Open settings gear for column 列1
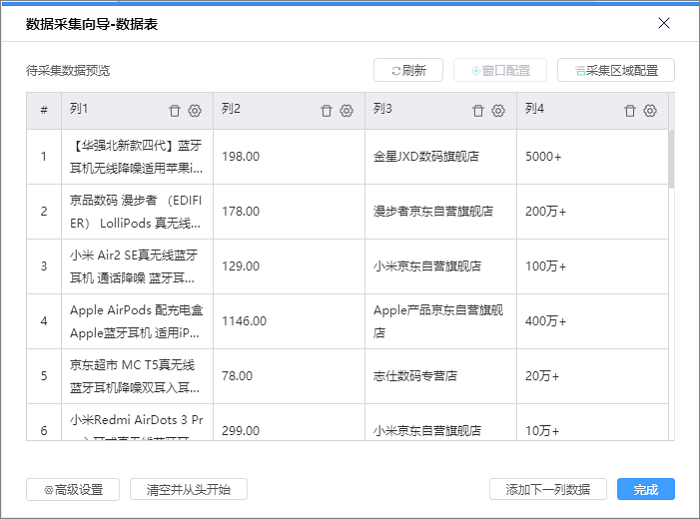700x519 pixels. pos(195,111)
